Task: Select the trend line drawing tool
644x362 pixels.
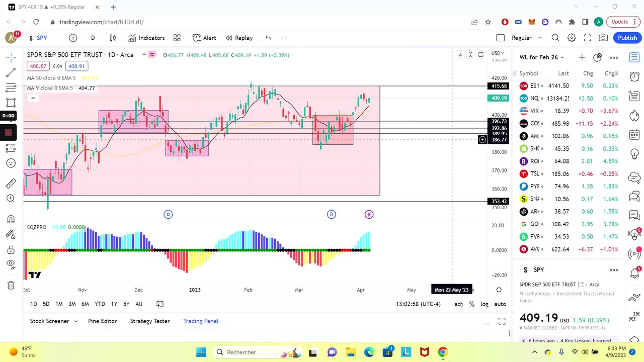Action: pos(11,73)
